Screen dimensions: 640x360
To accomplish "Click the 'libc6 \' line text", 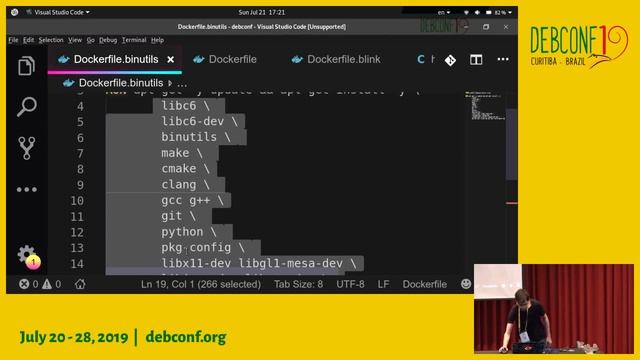I will [x=185, y=106].
